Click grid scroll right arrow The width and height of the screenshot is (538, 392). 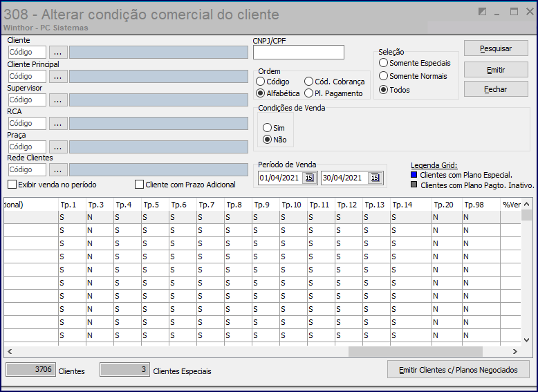(514, 351)
